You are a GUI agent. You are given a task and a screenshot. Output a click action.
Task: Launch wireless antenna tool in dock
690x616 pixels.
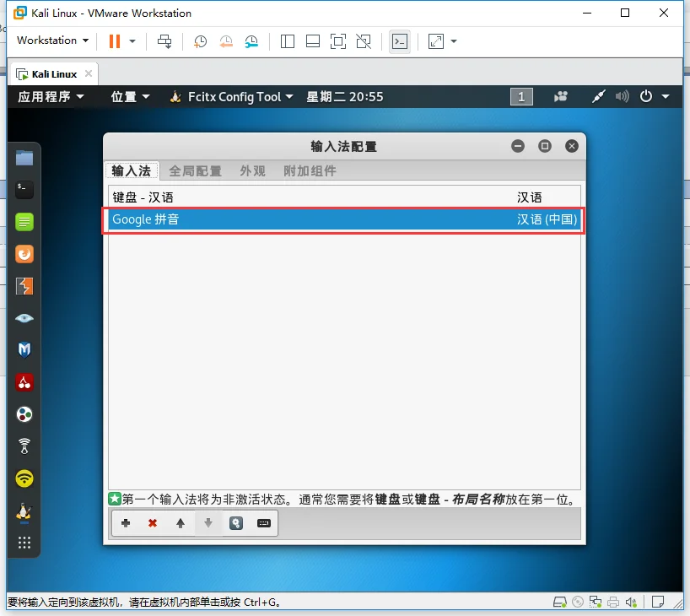[x=24, y=446]
